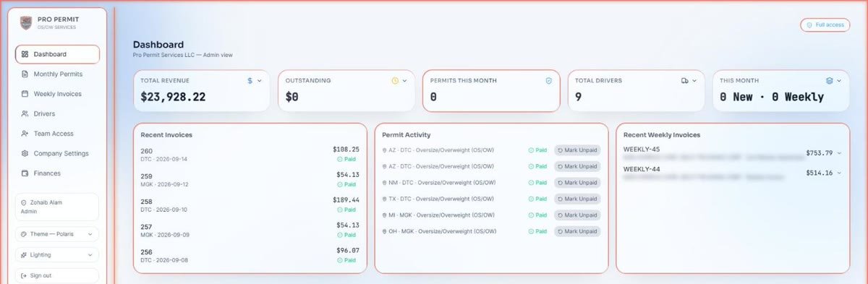Mark first AZ permit as unpaid
The image size is (868, 284).
click(577, 150)
